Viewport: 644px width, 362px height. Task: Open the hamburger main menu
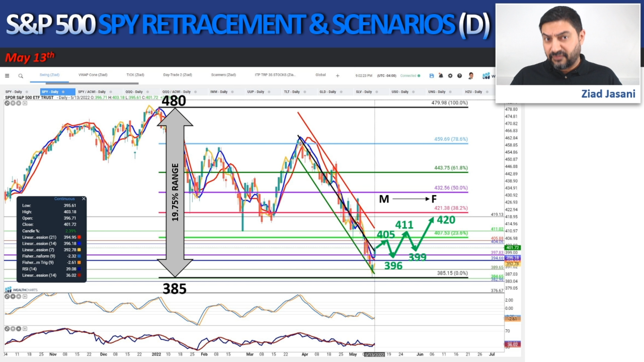click(7, 76)
